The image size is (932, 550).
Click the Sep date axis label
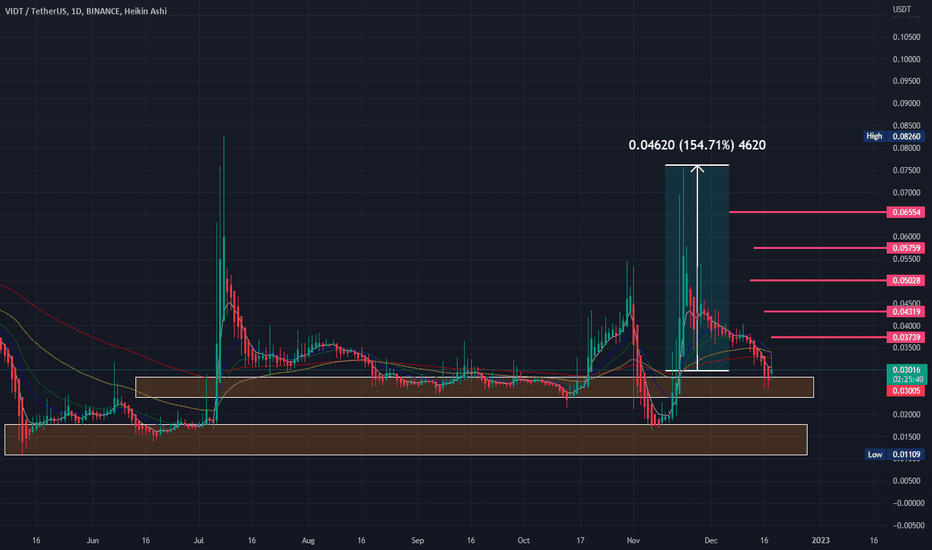point(418,540)
